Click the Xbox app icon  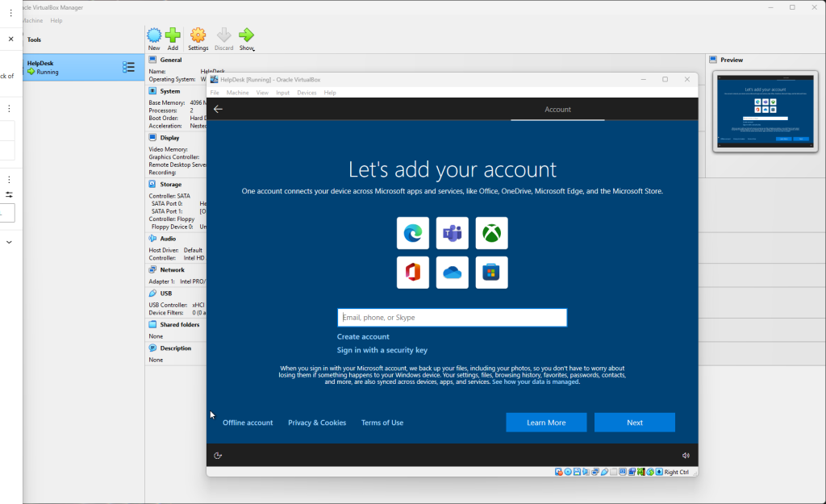pyautogui.click(x=491, y=233)
